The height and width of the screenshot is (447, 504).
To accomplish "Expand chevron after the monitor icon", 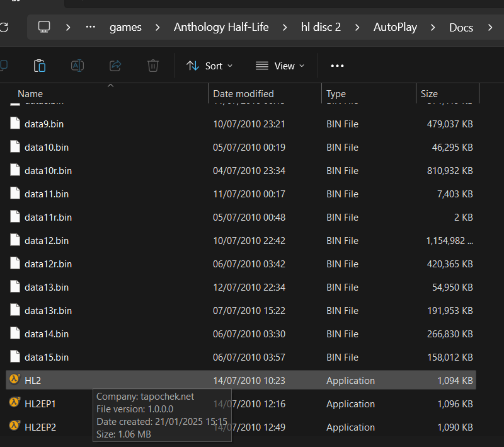I will click(x=68, y=27).
